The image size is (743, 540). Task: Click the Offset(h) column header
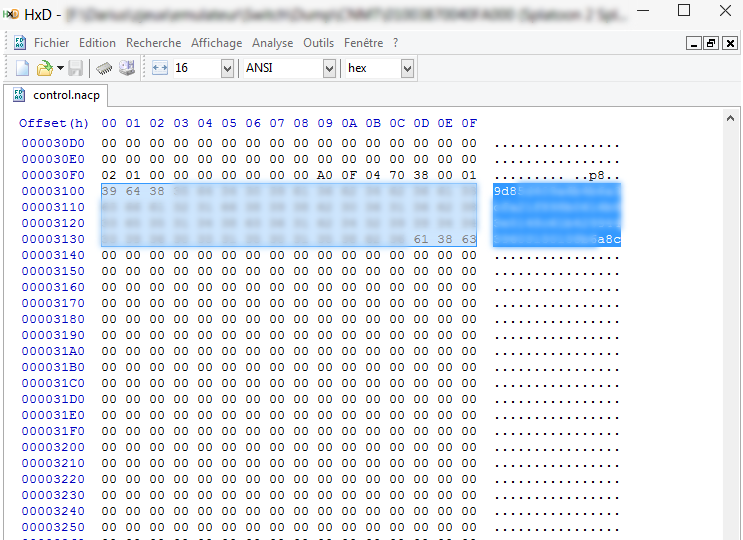(x=54, y=123)
